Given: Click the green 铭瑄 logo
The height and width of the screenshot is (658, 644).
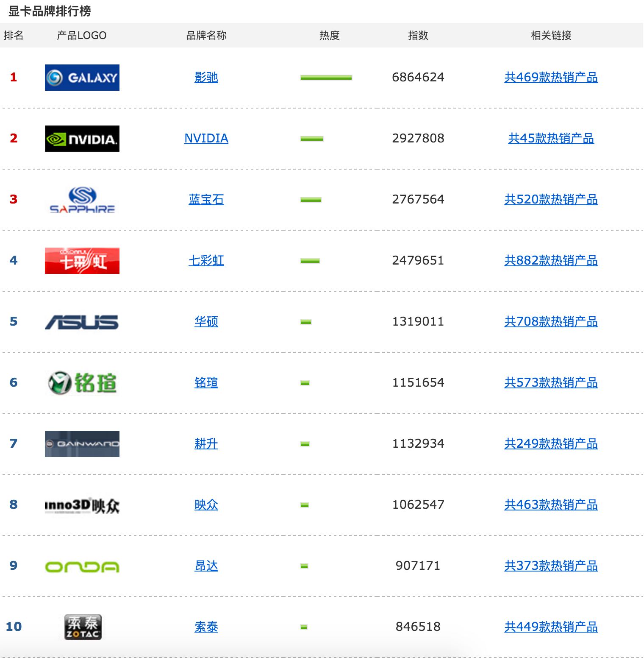Looking at the screenshot, I should pos(82,383).
